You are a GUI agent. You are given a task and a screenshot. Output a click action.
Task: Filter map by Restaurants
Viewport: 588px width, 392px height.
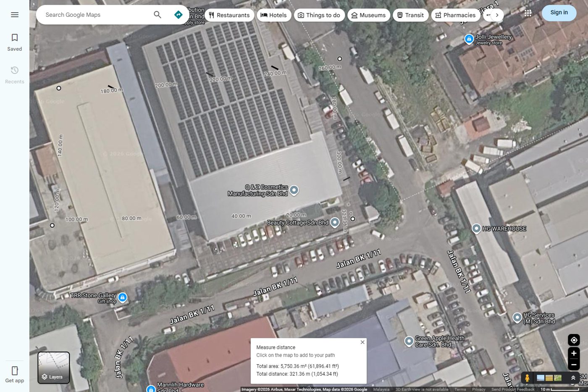pos(229,15)
